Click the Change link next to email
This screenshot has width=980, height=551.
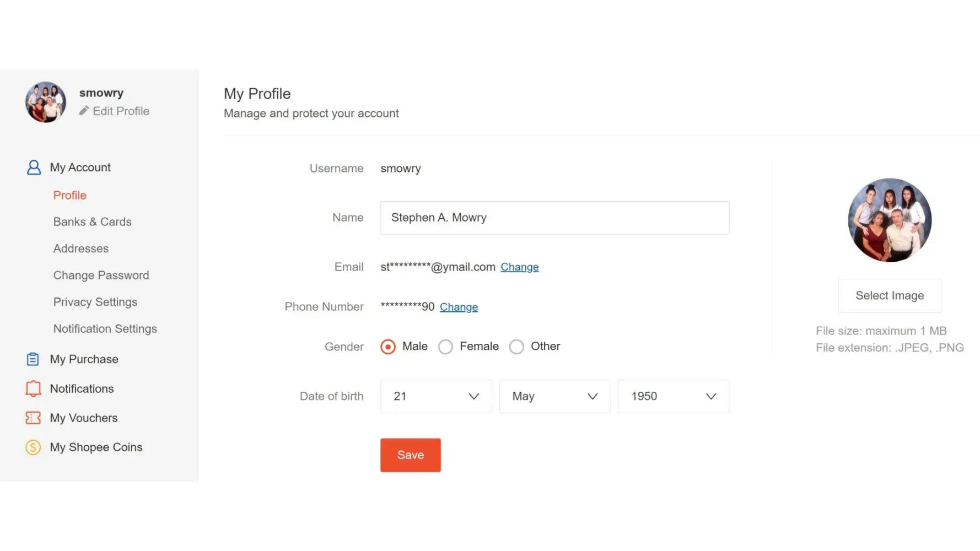[519, 267]
